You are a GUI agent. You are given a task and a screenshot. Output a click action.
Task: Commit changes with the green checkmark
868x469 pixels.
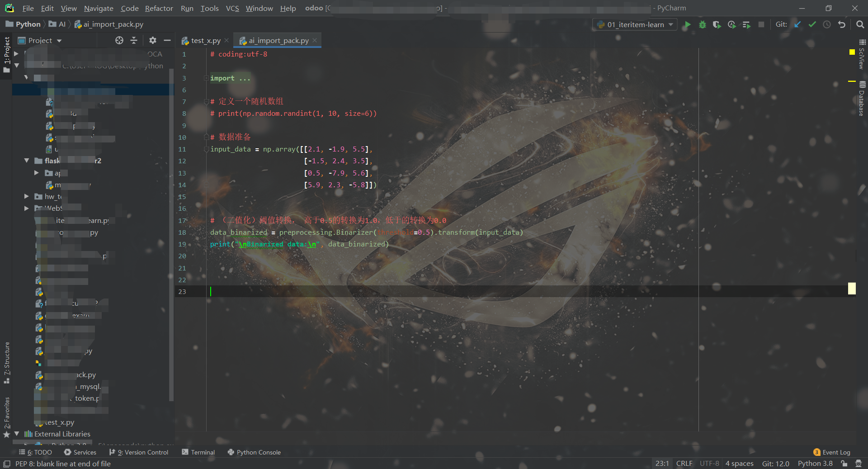point(812,25)
